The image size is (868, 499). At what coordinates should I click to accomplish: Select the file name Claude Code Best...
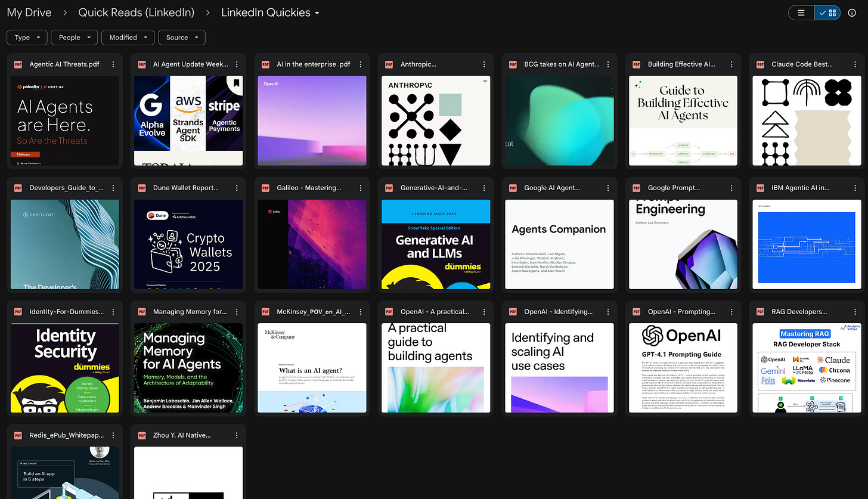pos(802,64)
